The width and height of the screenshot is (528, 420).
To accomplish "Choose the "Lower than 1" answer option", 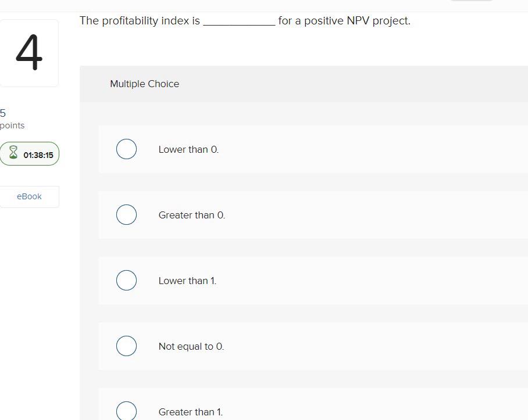I will pyautogui.click(x=126, y=280).
